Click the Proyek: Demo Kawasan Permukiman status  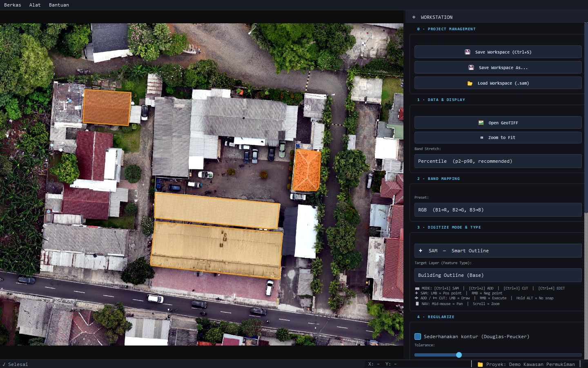(530, 364)
